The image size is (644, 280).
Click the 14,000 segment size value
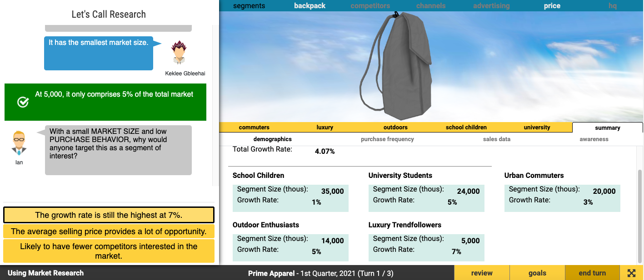(x=333, y=241)
